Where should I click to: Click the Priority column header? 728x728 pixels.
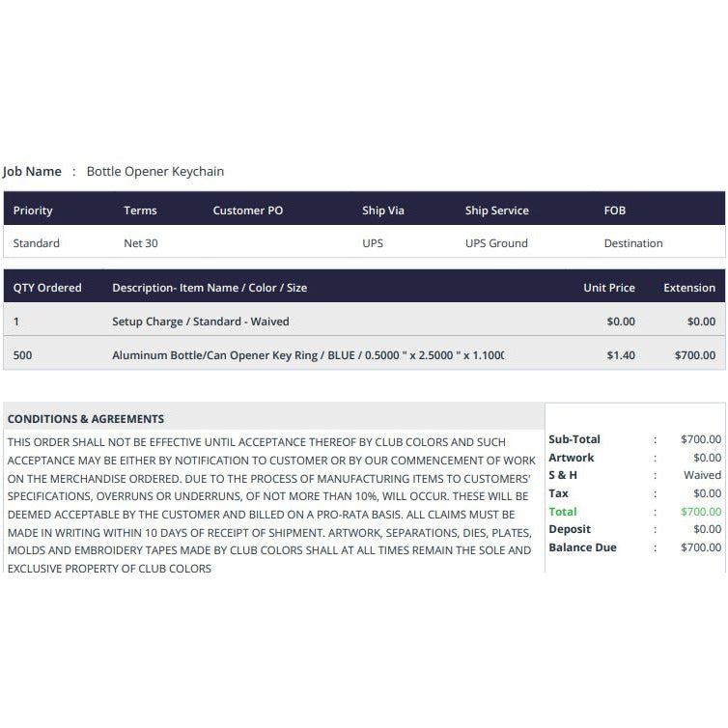(x=33, y=210)
